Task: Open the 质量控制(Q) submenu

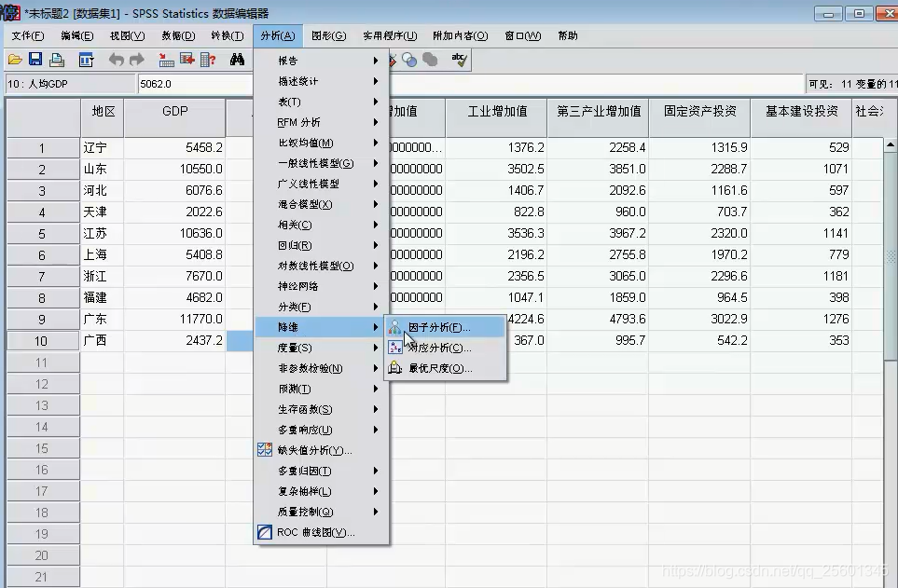Action: coord(322,512)
